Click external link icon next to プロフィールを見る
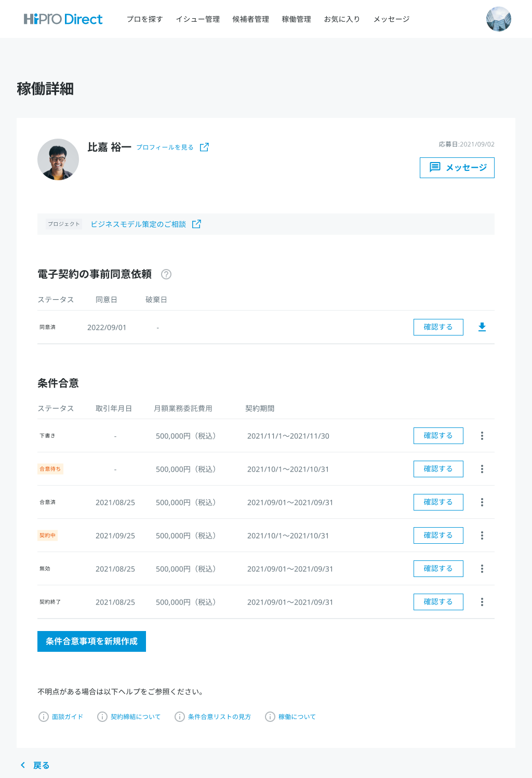 point(204,147)
